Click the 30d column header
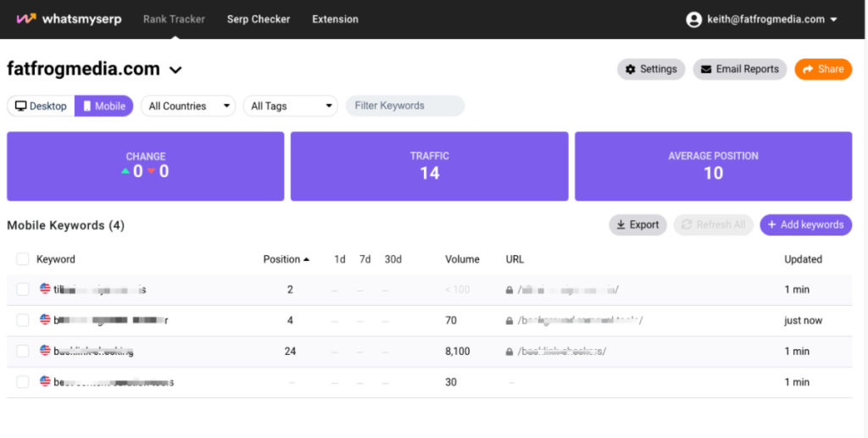Image resolution: width=868 pixels, height=438 pixels. click(x=393, y=259)
